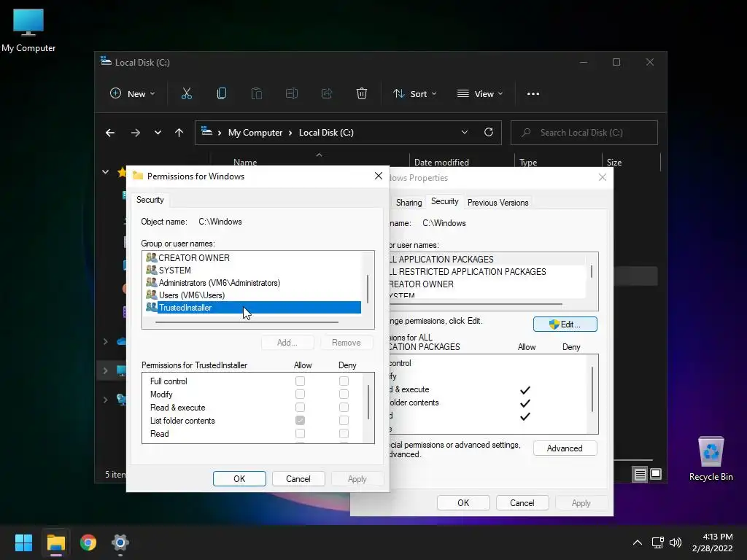This screenshot has height=560, width=747.
Task: Go forward with the right arrow
Action: point(136,133)
